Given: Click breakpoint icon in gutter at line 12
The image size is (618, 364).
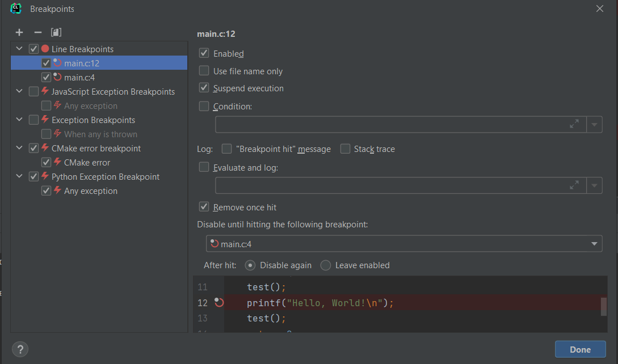Looking at the screenshot, I should tap(220, 303).
